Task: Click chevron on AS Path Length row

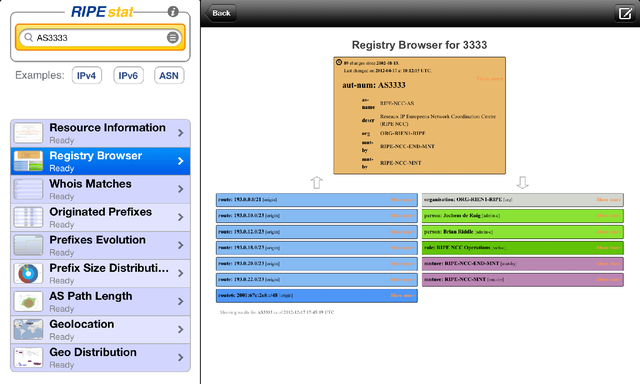Action: pyautogui.click(x=181, y=302)
